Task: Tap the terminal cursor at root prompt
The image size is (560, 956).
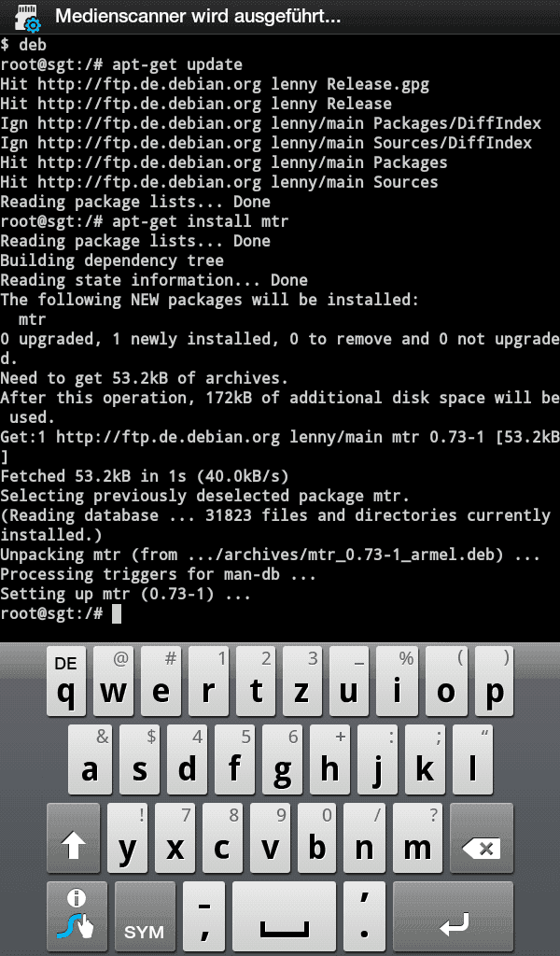Action: pos(117,614)
